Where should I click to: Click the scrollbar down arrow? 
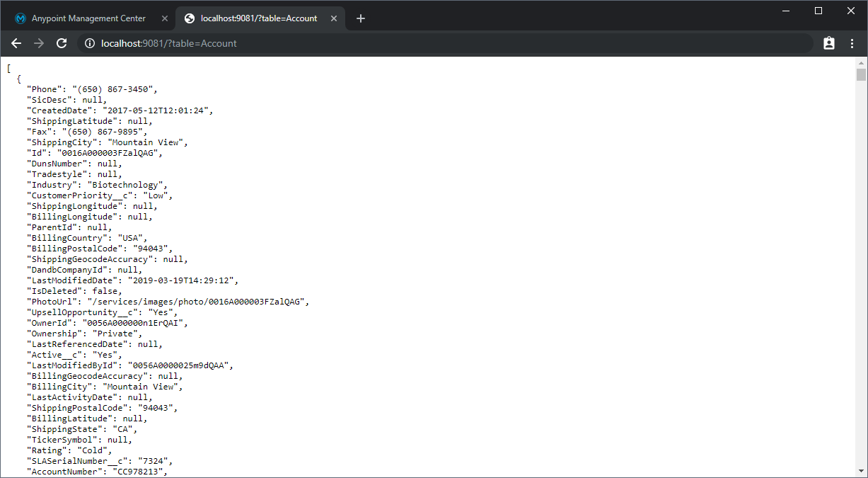click(861, 470)
